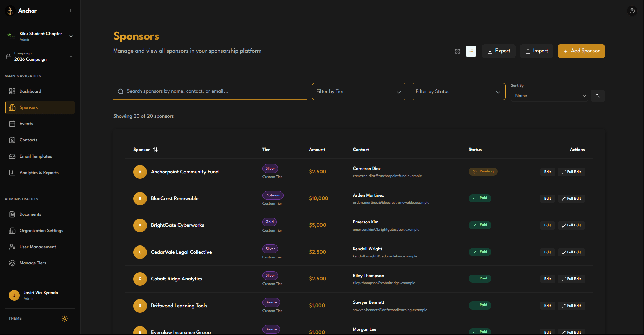Click the Anchorpoint Community Fund avatar circle
The height and width of the screenshot is (335, 644).
(140, 172)
